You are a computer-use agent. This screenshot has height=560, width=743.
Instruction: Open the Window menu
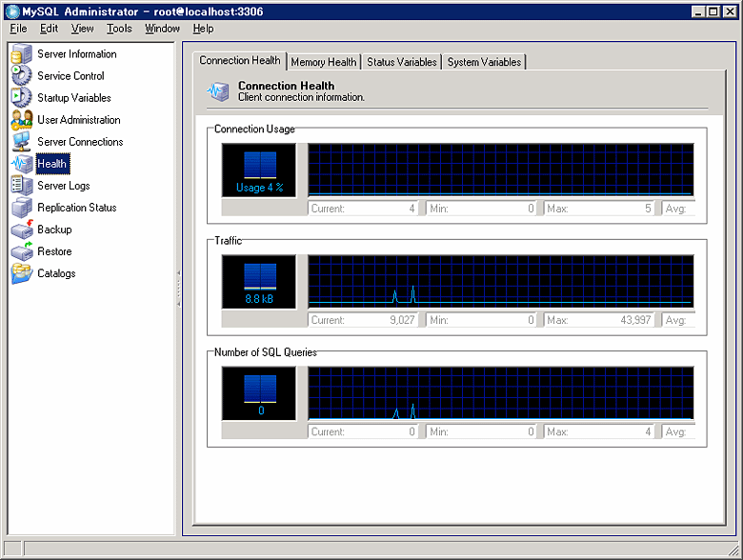click(162, 29)
